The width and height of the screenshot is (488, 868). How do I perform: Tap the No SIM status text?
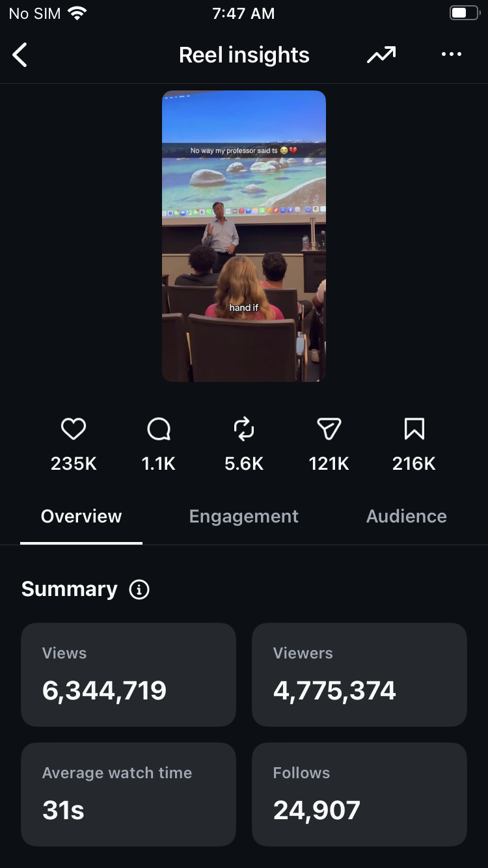click(35, 13)
